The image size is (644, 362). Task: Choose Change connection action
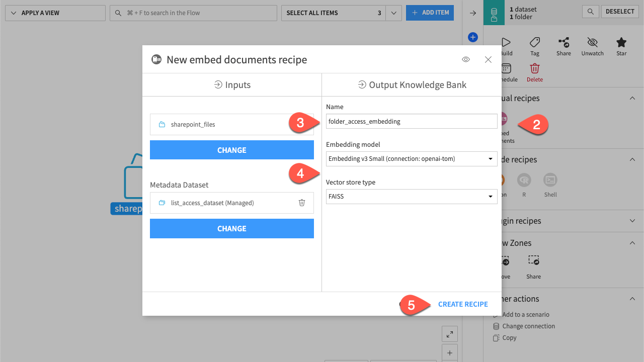coord(528,326)
